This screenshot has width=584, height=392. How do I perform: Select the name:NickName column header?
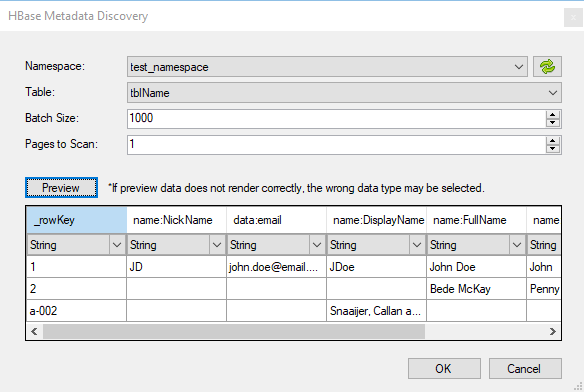(x=177, y=220)
